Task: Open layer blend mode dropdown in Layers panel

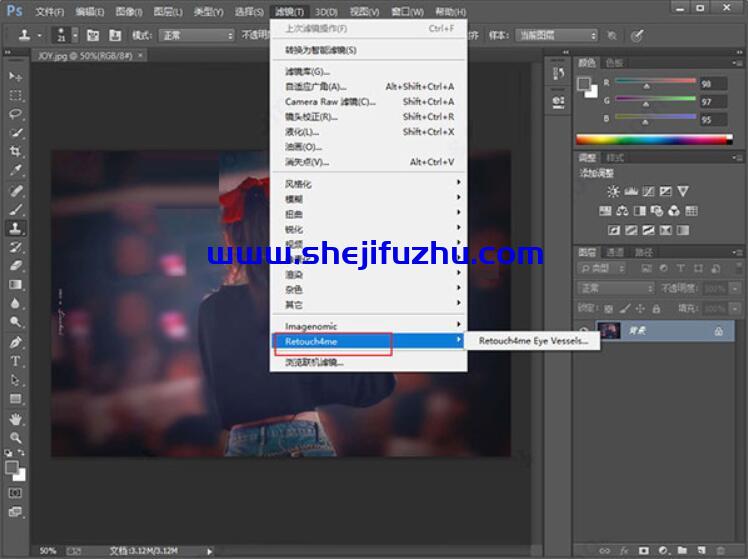Action: pos(616,288)
